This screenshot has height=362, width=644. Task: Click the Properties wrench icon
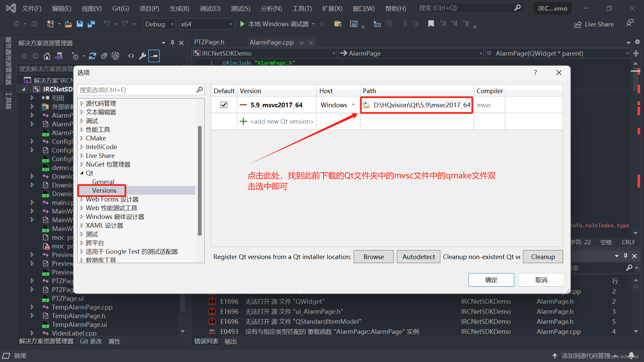click(143, 56)
